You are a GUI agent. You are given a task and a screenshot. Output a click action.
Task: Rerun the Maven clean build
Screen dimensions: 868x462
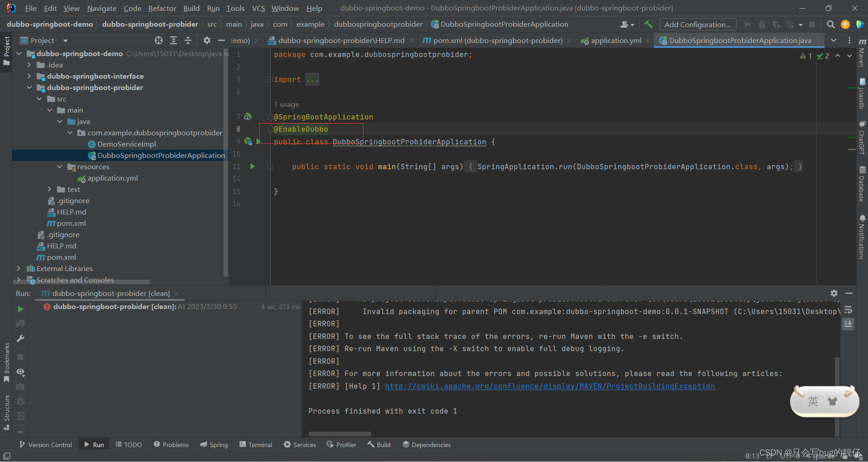[x=20, y=309]
